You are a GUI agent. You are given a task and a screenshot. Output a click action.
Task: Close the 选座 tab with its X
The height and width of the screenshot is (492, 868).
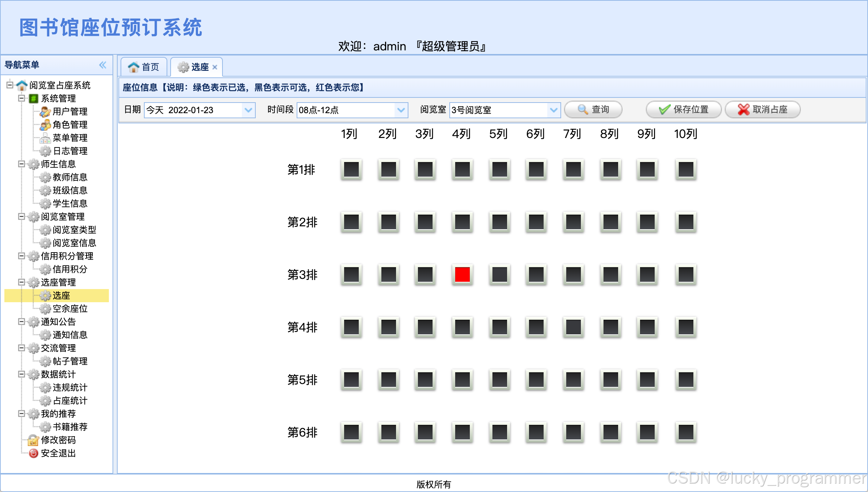click(215, 67)
